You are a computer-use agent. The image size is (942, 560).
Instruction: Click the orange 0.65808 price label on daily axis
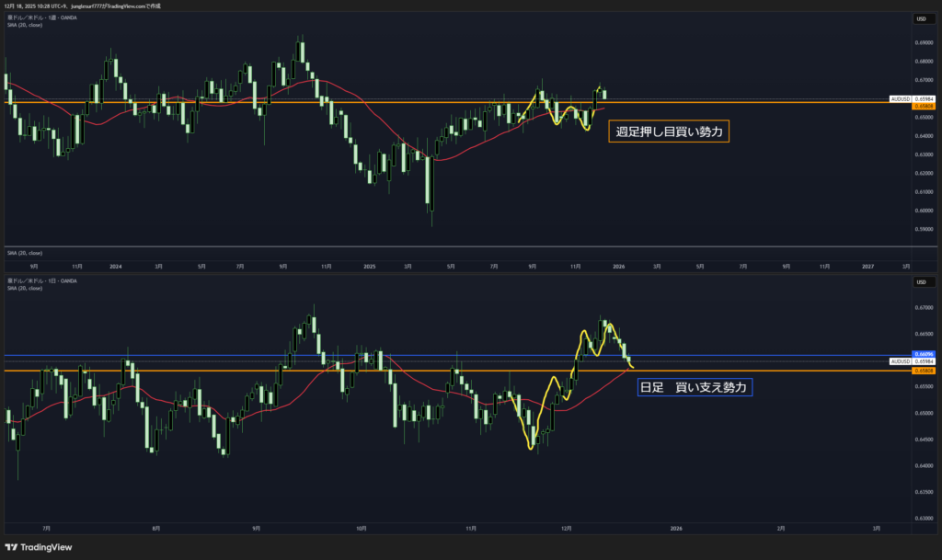(923, 371)
